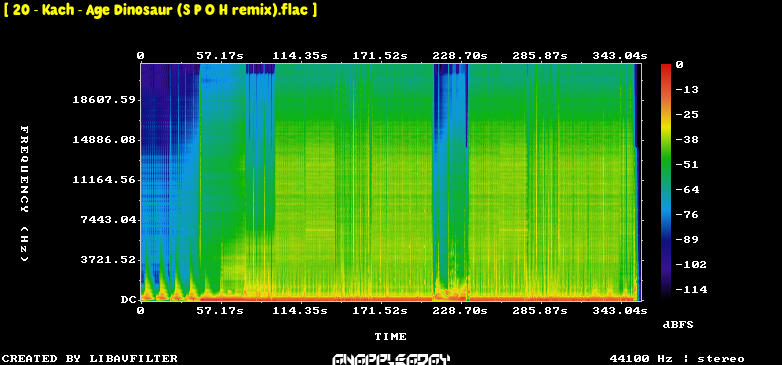
Task: Click the logo at the bottom center
Action: pos(391,359)
